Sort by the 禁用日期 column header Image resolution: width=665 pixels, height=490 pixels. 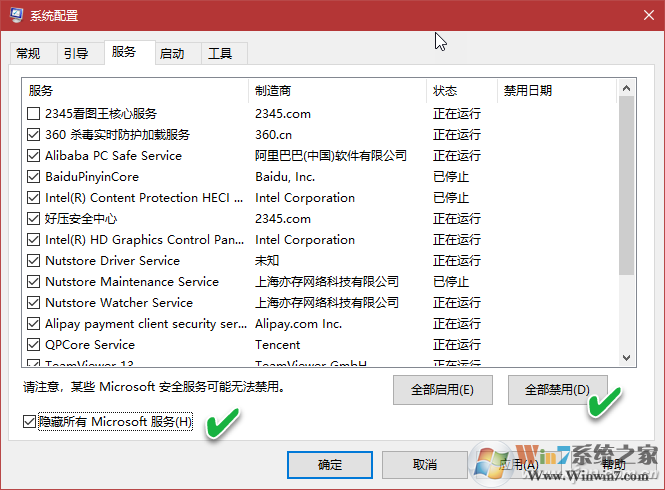(557, 90)
